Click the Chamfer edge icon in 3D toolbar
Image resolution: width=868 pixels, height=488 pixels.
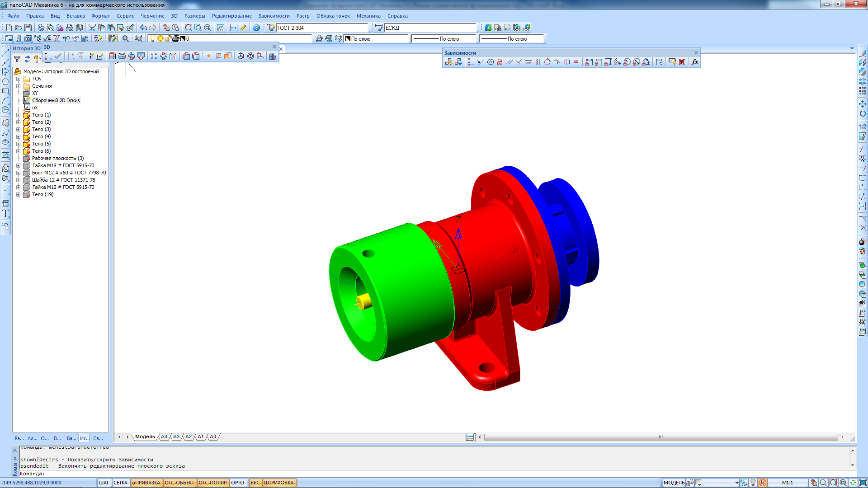point(186,56)
